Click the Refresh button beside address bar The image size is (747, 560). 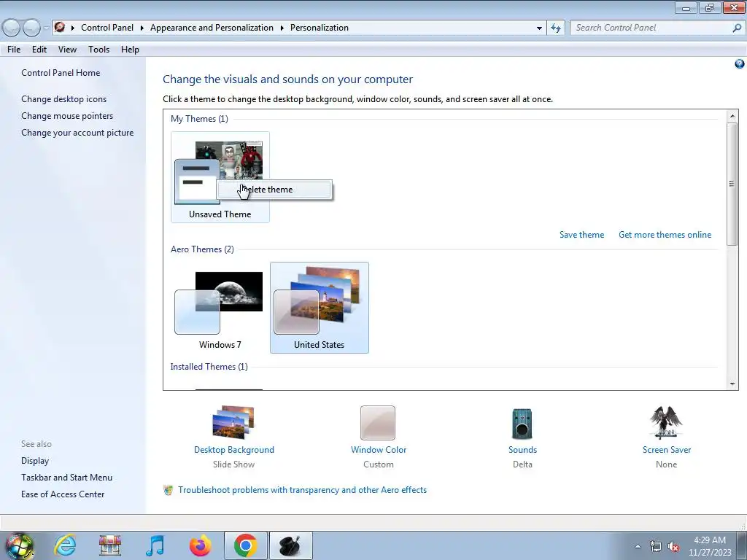click(555, 28)
